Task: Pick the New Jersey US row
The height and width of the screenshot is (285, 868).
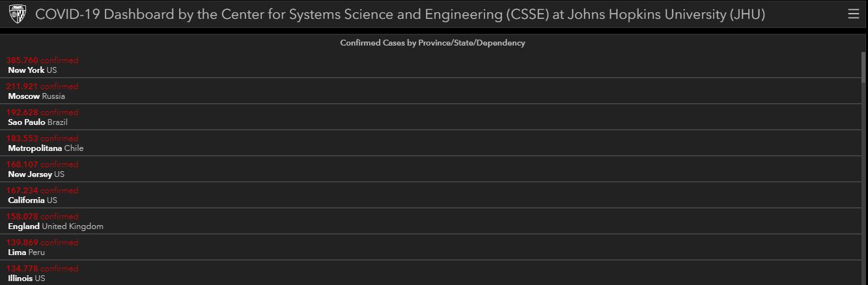Action: 36,174
